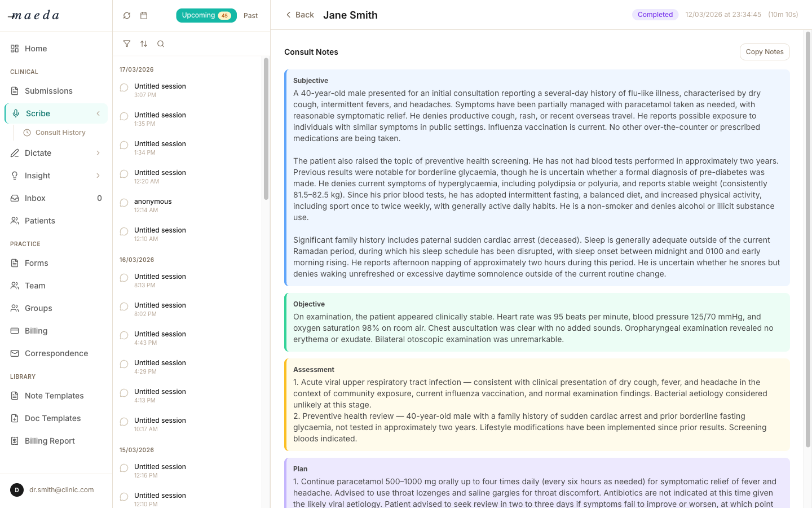The image size is (812, 508).
Task: Open the filter sessions icon
Action: click(x=127, y=43)
